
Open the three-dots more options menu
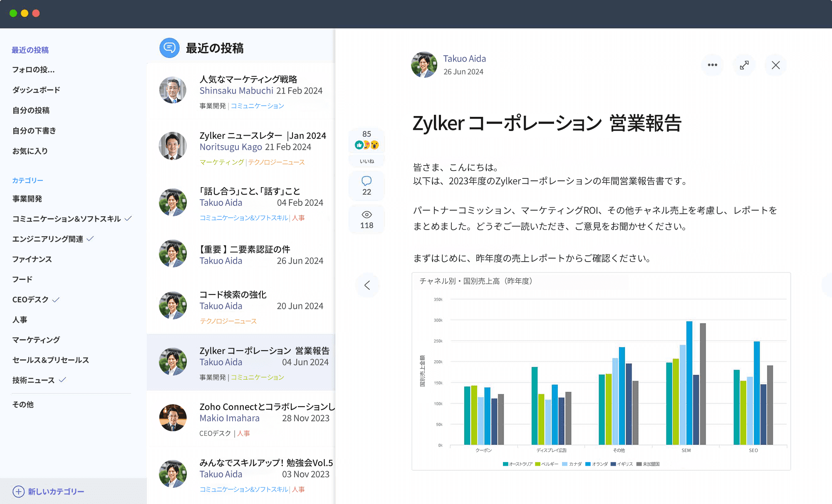pos(712,65)
